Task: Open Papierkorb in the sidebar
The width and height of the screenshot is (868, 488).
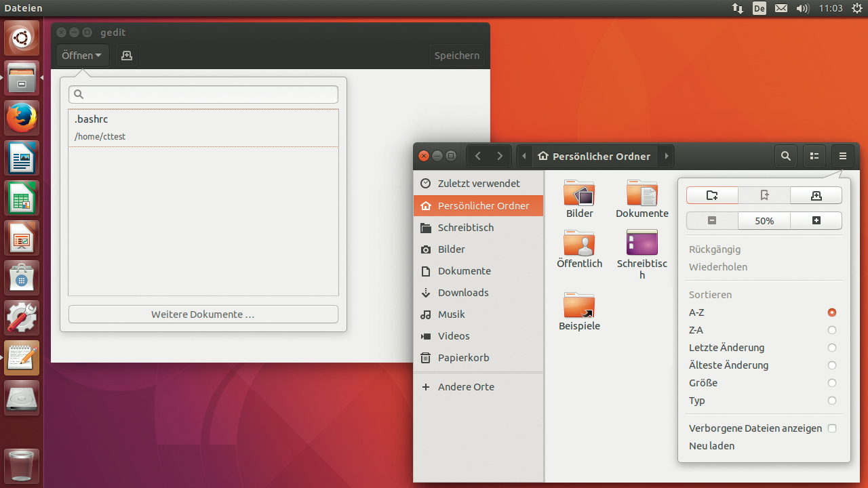Action: point(478,358)
